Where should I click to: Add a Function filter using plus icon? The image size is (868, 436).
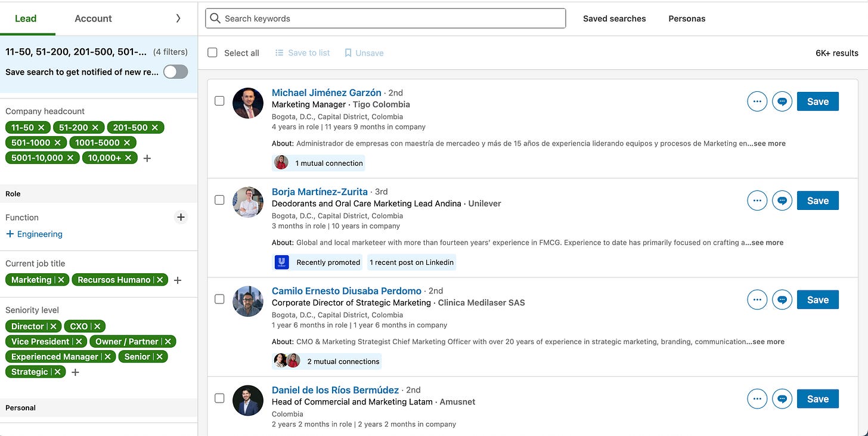tap(181, 217)
